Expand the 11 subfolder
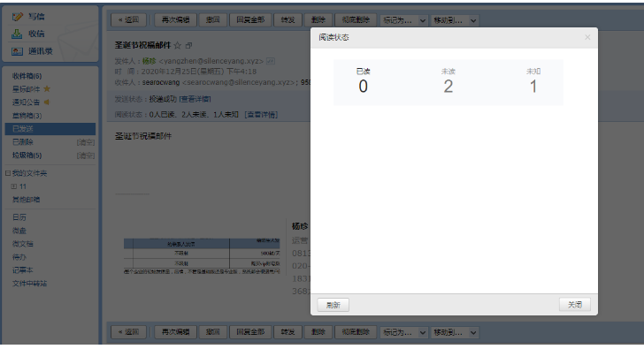 click(x=14, y=186)
